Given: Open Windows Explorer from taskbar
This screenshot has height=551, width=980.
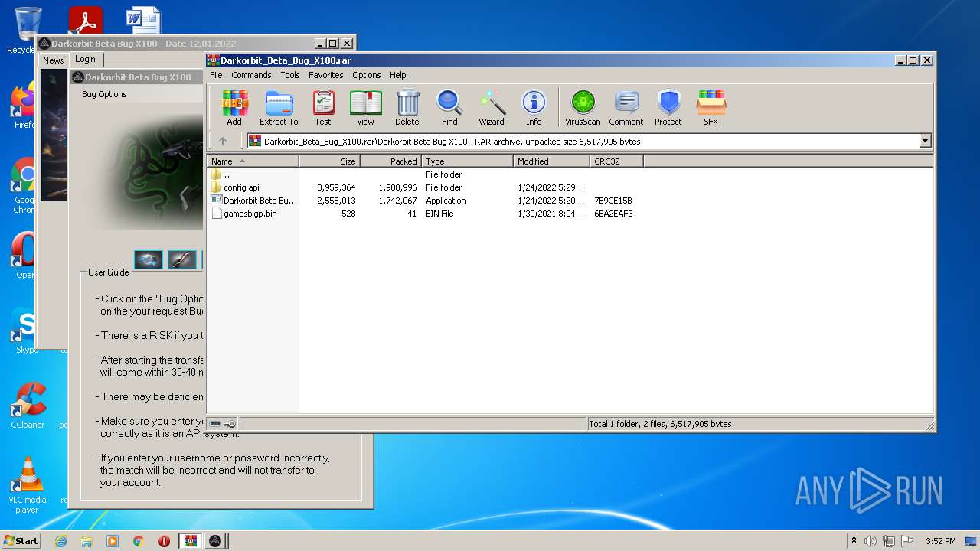Looking at the screenshot, I should (87, 541).
